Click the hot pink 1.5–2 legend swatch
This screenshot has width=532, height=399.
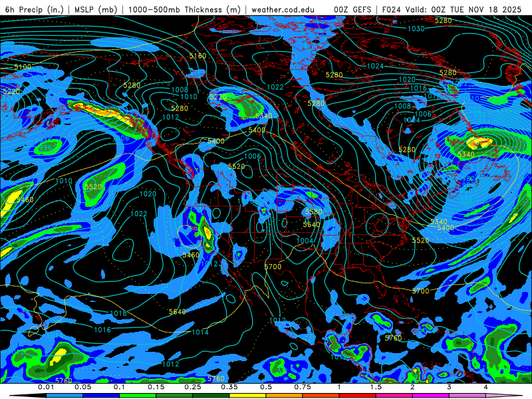[394, 396]
